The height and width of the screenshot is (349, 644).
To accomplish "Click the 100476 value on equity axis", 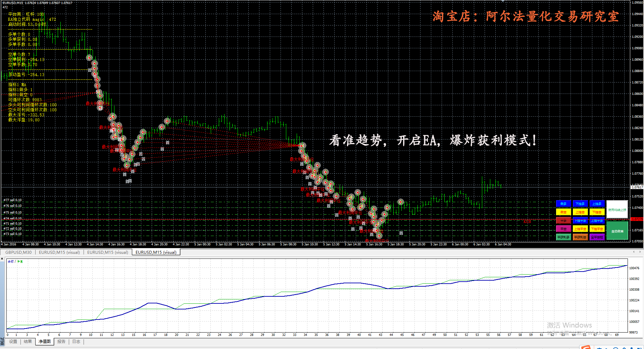I will point(634,268).
